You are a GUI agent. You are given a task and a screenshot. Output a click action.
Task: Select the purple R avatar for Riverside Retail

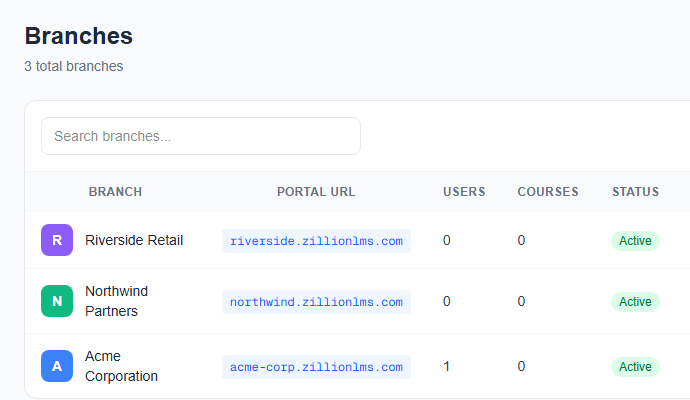(57, 240)
